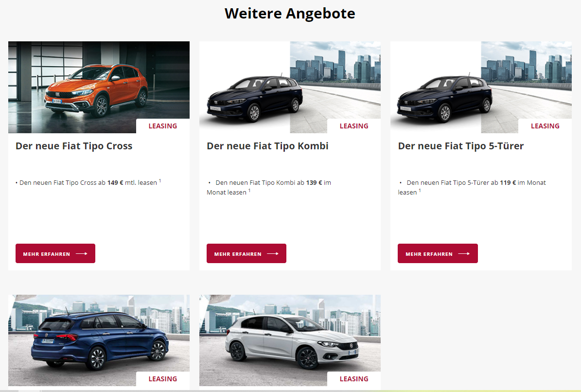Click arrow icon in Tipo Kombi button

(273, 254)
